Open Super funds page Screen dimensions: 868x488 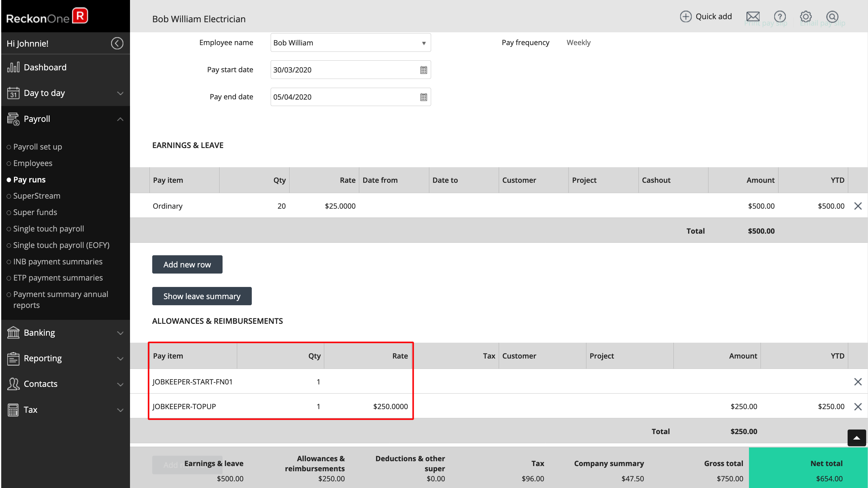tap(35, 212)
